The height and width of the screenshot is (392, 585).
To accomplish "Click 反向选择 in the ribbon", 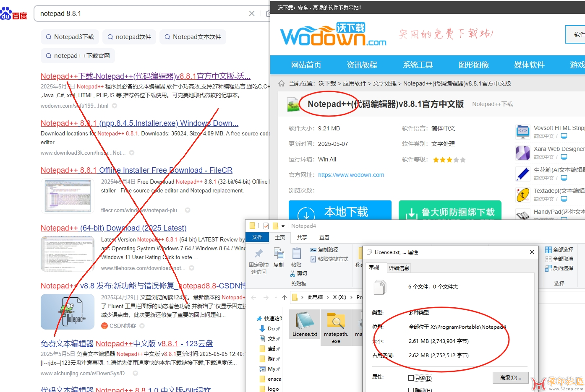I will click(x=559, y=268).
